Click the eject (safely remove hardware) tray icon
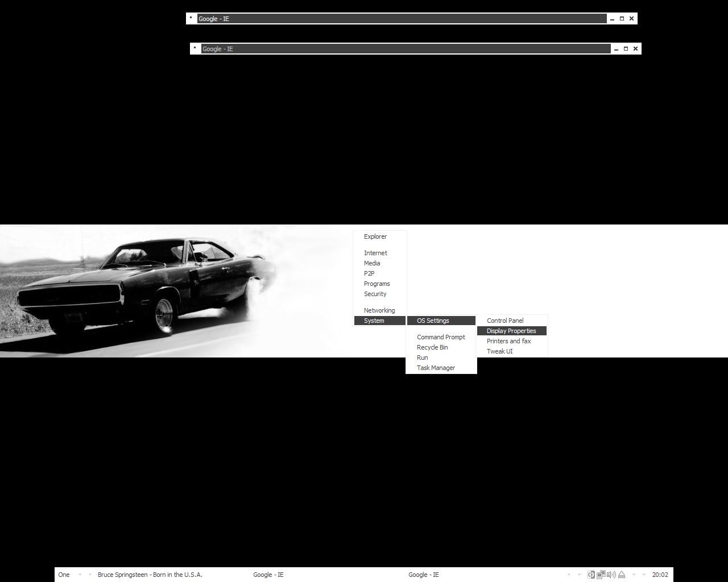 coord(622,575)
